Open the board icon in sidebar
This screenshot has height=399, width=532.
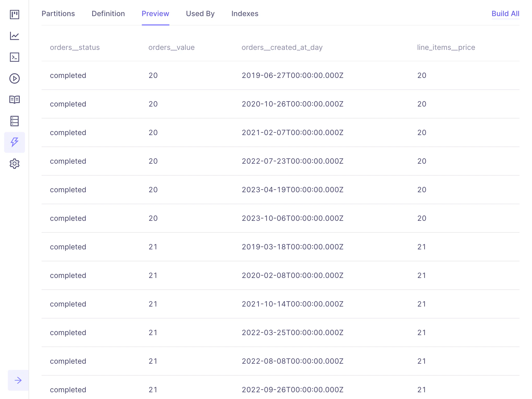tap(15, 15)
